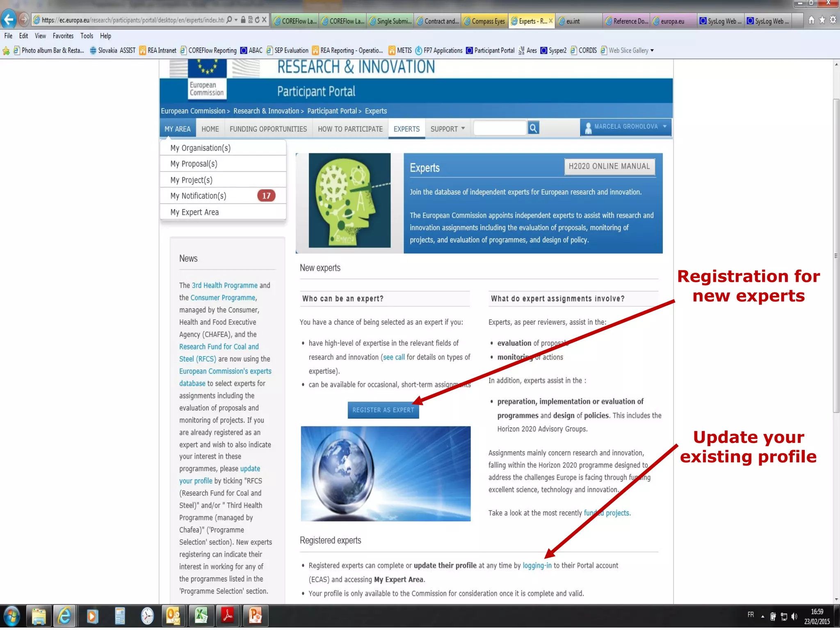Click REGISTER AS EXPERT button
This screenshot has width=840, height=630.
point(383,410)
